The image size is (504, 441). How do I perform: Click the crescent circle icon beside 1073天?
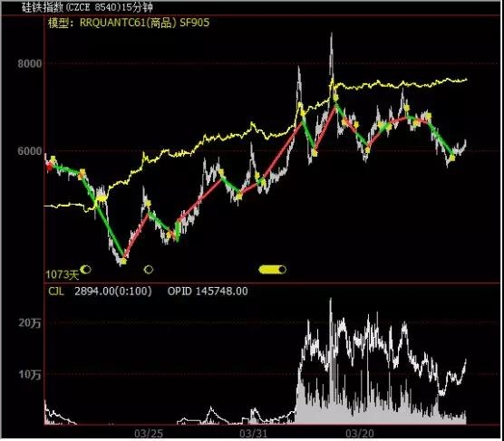86,269
